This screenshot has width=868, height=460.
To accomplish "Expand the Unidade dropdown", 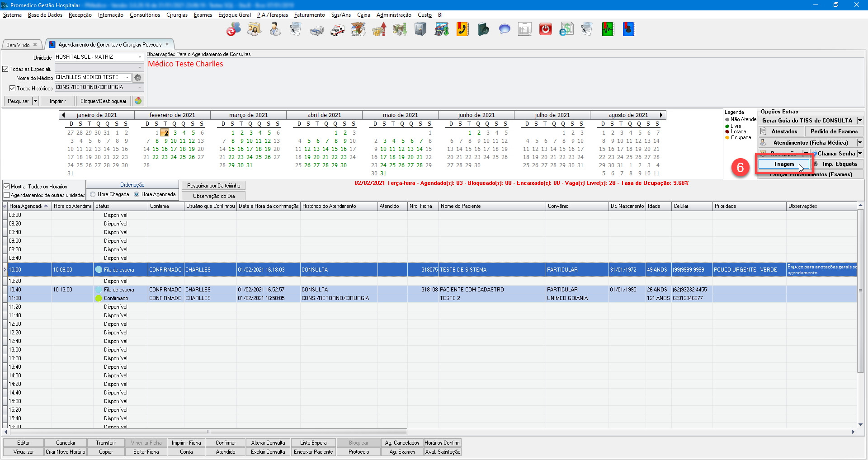I will tap(140, 57).
